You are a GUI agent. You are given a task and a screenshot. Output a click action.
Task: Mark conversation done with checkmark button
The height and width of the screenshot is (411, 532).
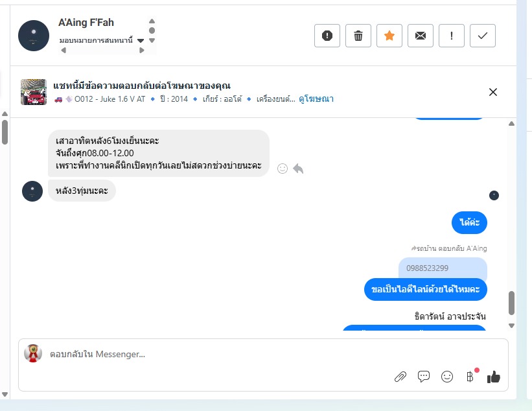(483, 36)
